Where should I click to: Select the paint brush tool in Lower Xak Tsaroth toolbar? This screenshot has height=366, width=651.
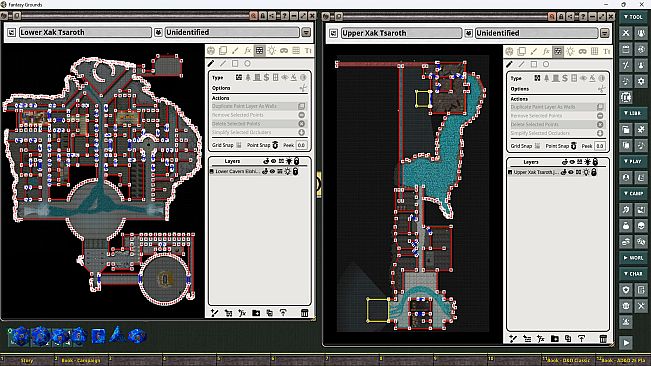[x=235, y=51]
